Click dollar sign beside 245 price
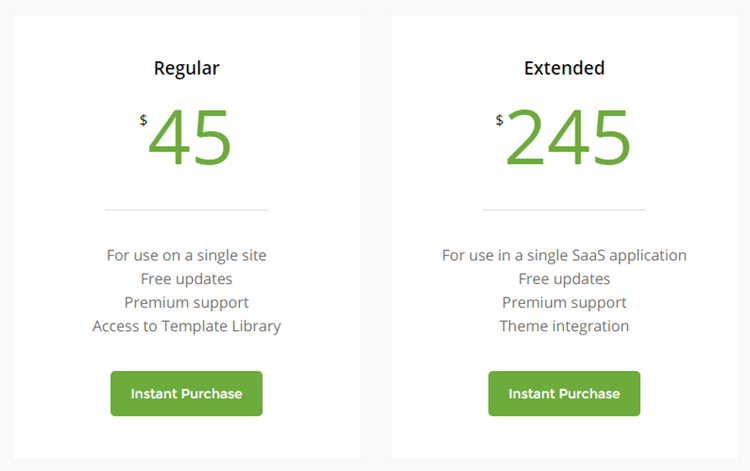 pyautogui.click(x=499, y=120)
